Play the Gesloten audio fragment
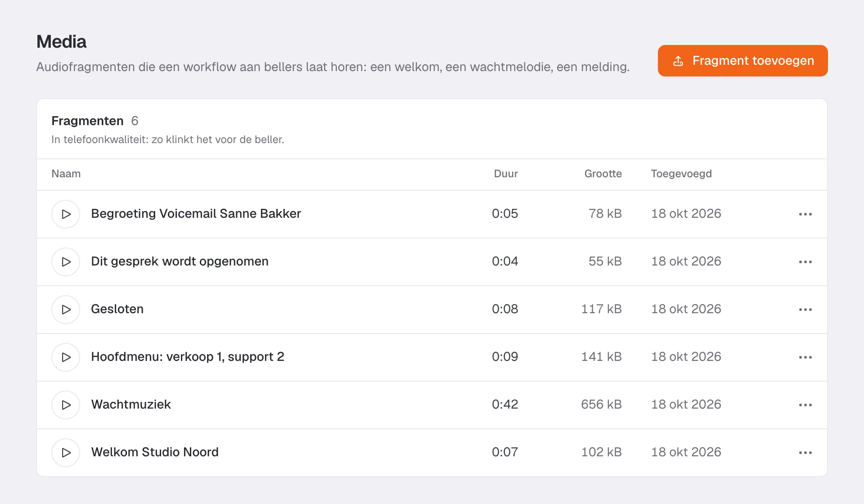 pyautogui.click(x=66, y=310)
